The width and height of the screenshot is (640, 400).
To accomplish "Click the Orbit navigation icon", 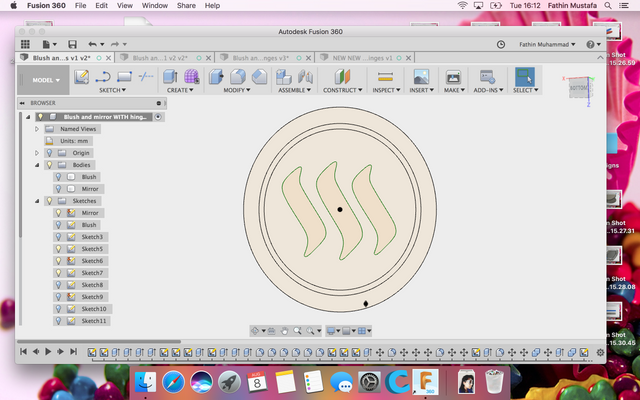I will (x=255, y=331).
